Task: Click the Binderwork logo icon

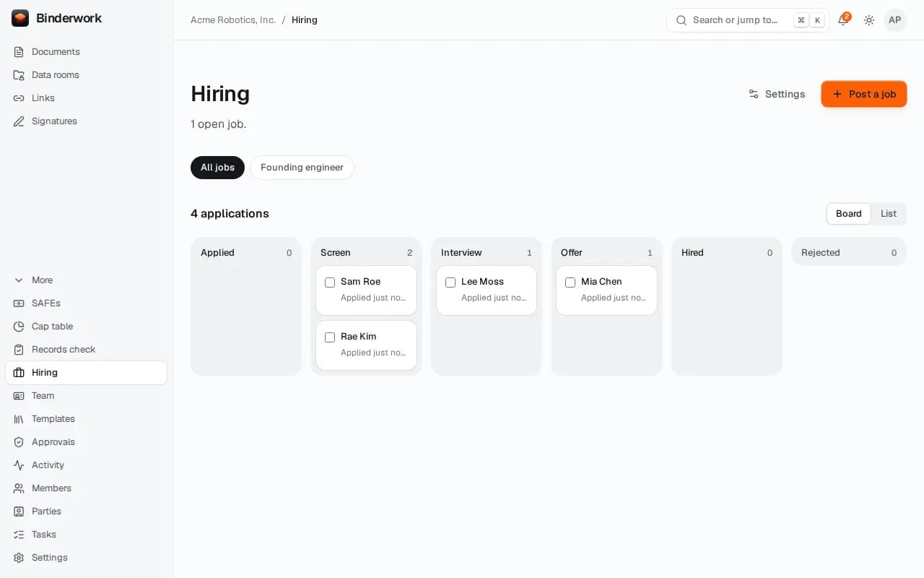Action: pyautogui.click(x=20, y=18)
